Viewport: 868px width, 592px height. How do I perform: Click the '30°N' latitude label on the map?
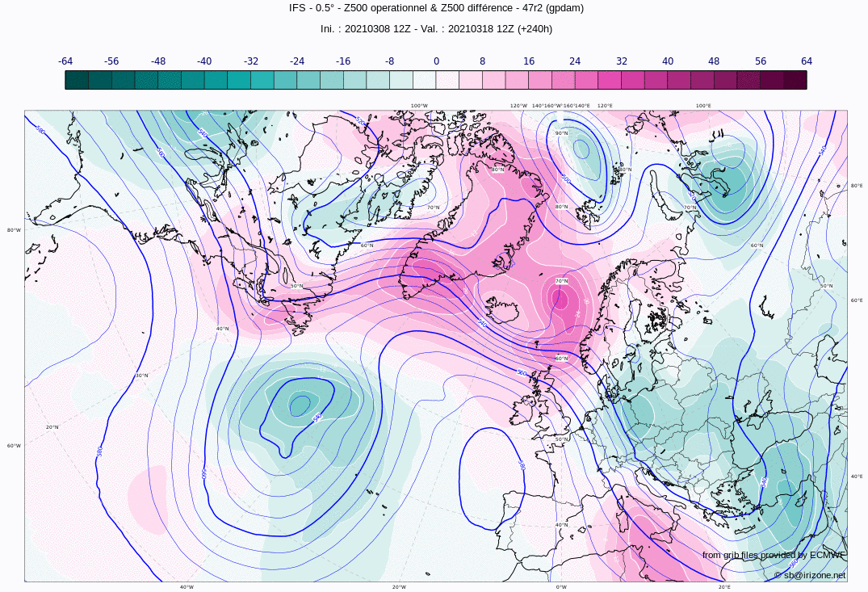pyautogui.click(x=142, y=376)
